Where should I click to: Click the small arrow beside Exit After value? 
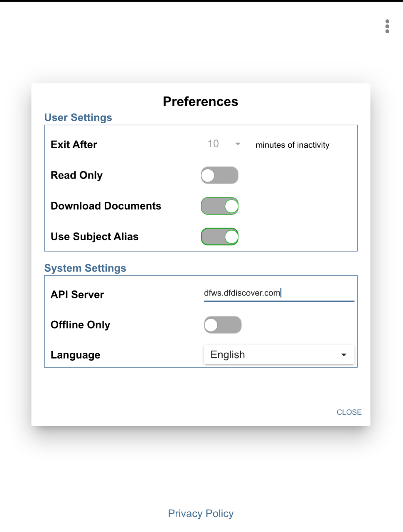click(x=238, y=144)
